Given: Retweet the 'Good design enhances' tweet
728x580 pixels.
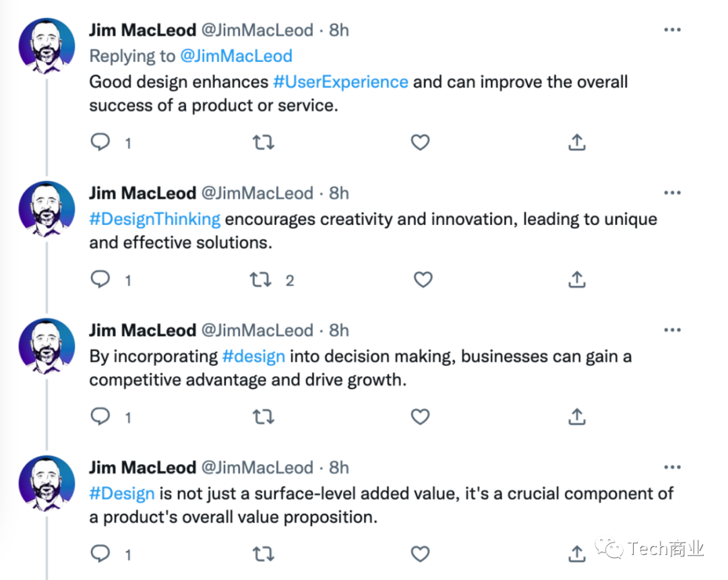Looking at the screenshot, I should [264, 142].
